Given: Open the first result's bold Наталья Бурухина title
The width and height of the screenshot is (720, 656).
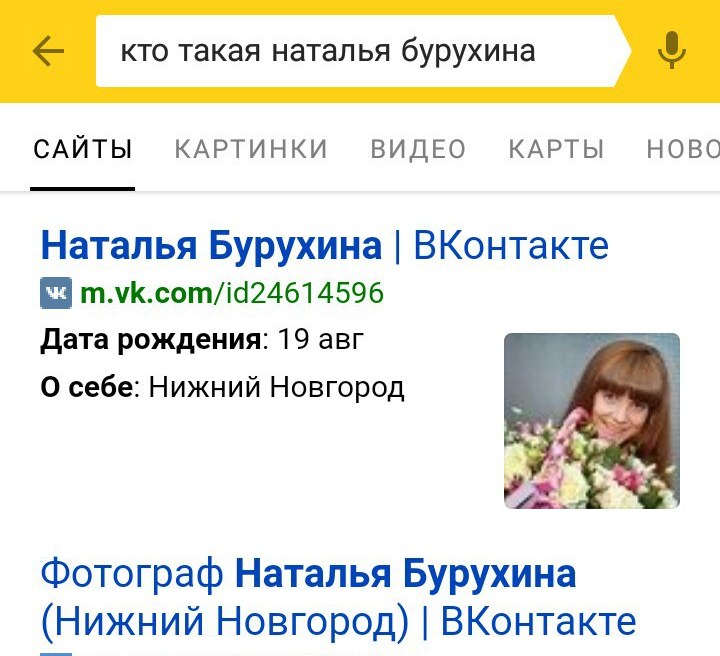Looking at the screenshot, I should click(211, 246).
